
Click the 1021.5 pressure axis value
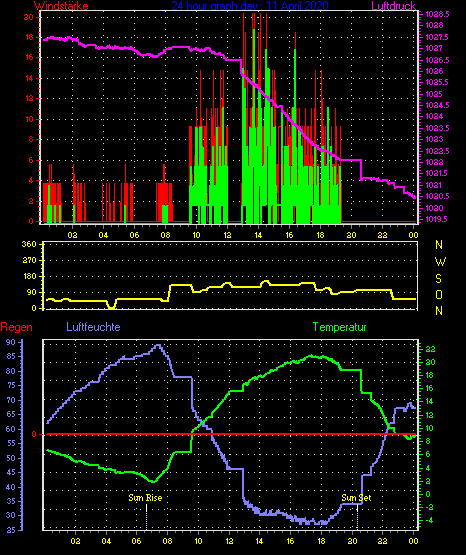(x=437, y=173)
